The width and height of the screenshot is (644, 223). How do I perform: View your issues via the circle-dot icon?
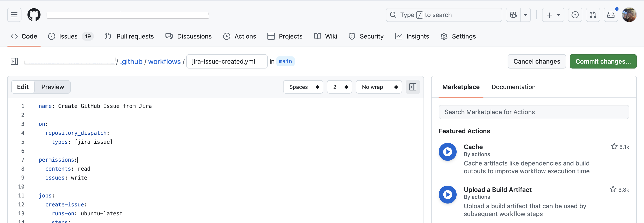[575, 15]
